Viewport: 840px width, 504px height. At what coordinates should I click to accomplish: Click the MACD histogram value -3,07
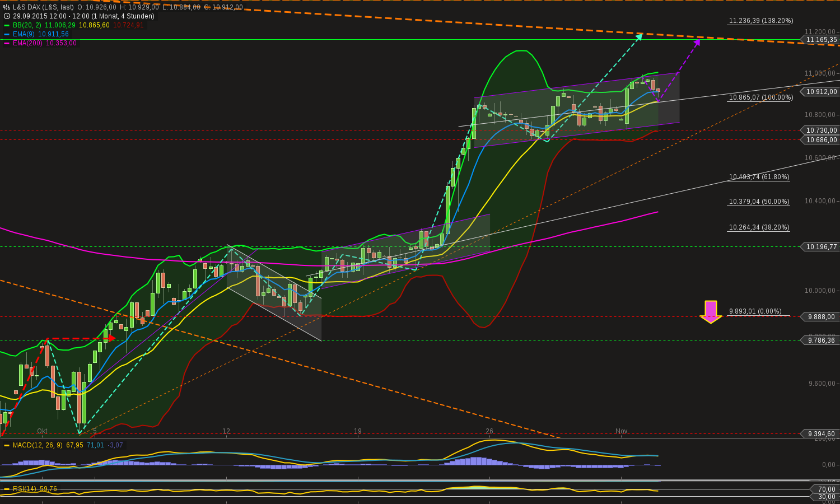115,445
